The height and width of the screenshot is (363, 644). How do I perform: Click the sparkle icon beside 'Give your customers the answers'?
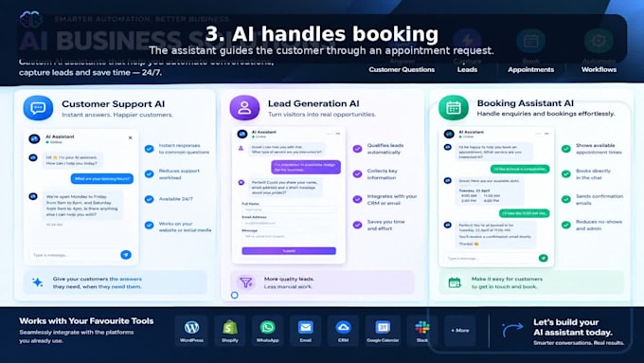tap(38, 282)
